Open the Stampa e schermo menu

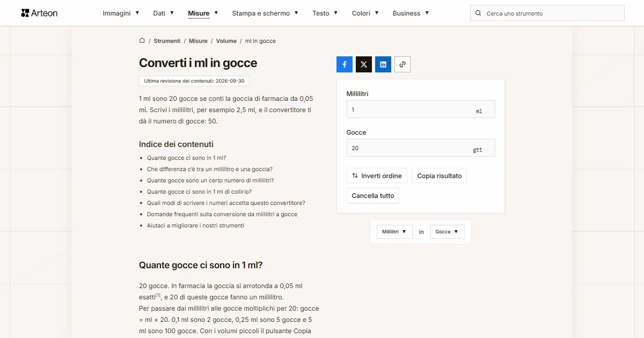coord(265,13)
